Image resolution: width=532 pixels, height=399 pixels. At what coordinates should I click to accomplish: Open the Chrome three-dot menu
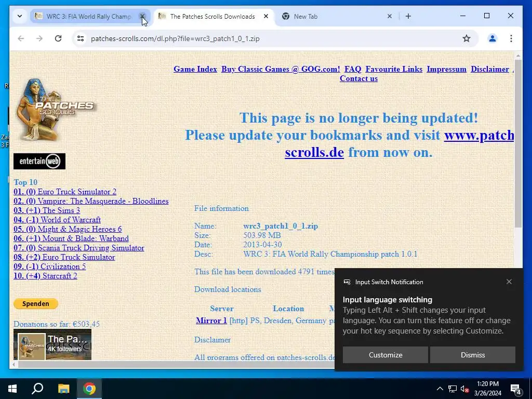tap(511, 38)
